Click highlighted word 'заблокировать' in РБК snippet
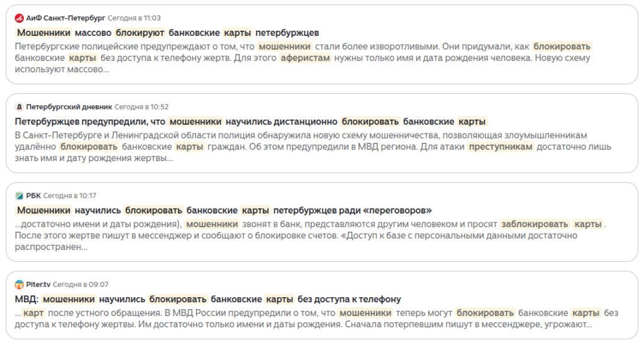The height and width of the screenshot is (345, 644). tap(535, 224)
